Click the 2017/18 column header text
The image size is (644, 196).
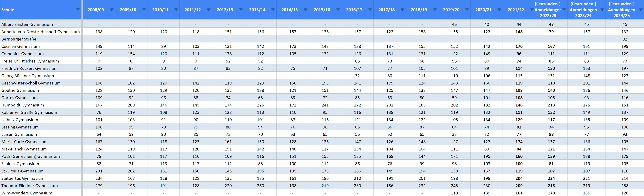[386, 10]
